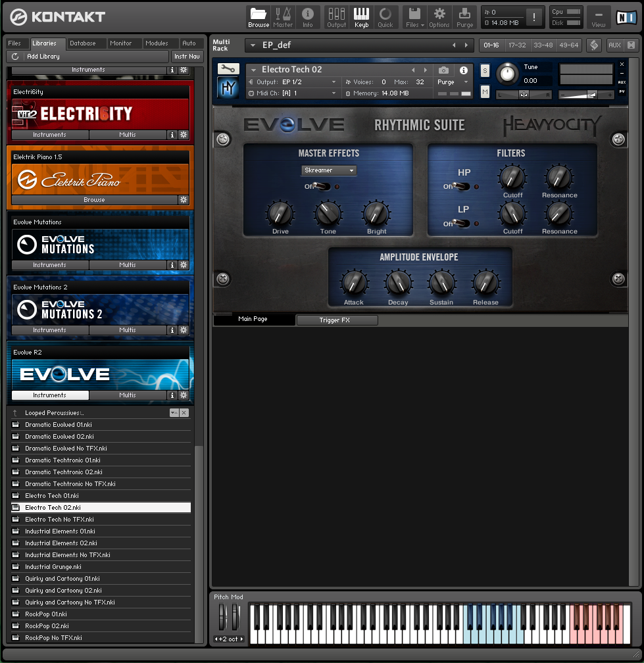
Task: Click the panic exclamation button
Action: point(534,17)
